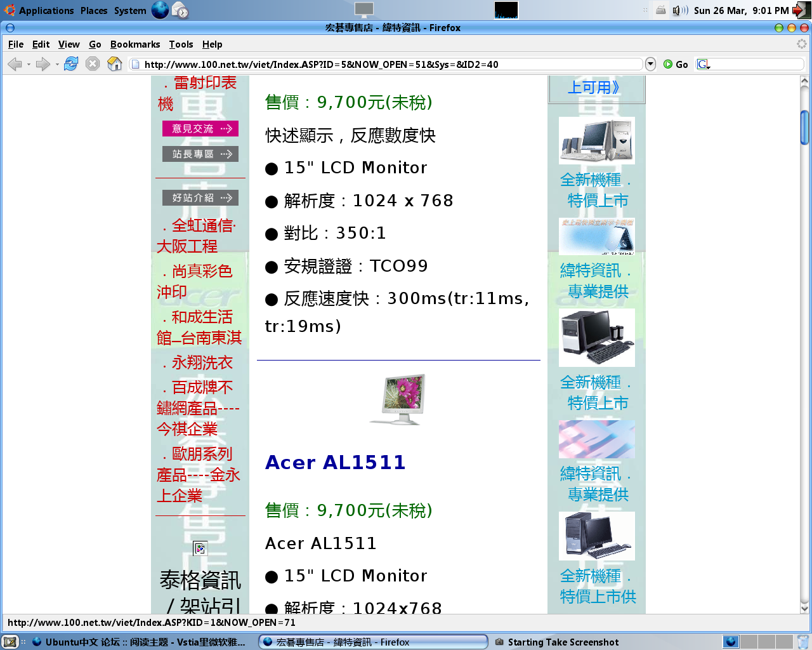Click the 好站介紹 gray button

[x=200, y=198]
